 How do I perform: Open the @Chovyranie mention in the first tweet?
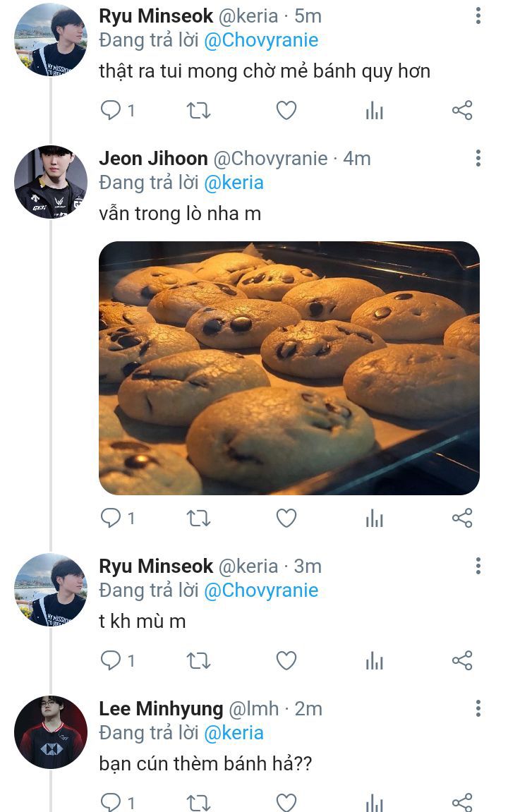[x=260, y=41]
